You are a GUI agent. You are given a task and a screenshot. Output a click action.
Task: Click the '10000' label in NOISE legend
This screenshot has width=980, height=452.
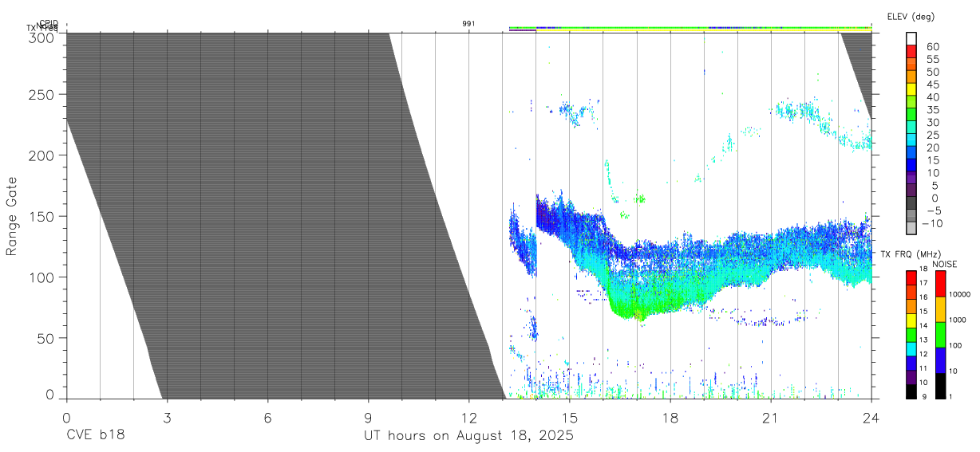coord(961,295)
